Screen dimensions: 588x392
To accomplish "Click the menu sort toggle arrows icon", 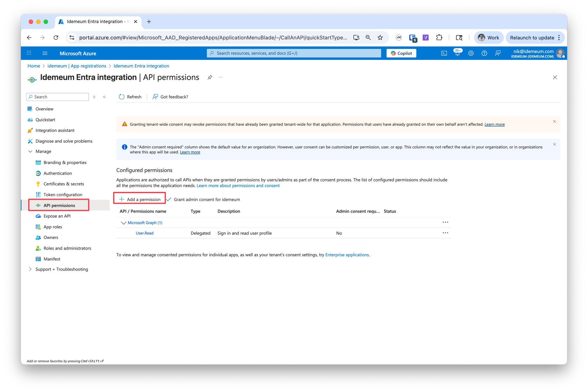I will tap(94, 97).
